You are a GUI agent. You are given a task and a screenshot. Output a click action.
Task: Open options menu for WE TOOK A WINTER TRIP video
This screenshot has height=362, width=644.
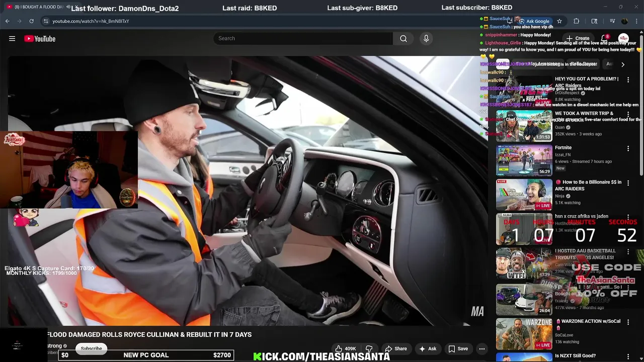(x=628, y=114)
